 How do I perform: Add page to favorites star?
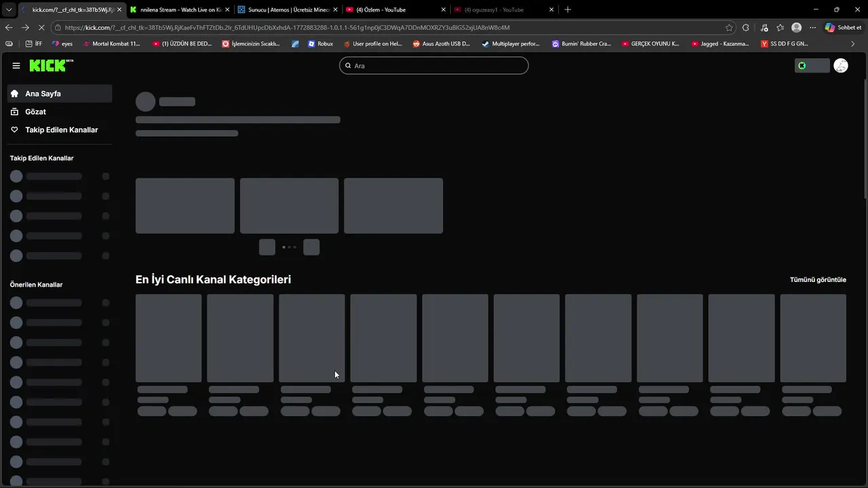coord(729,28)
